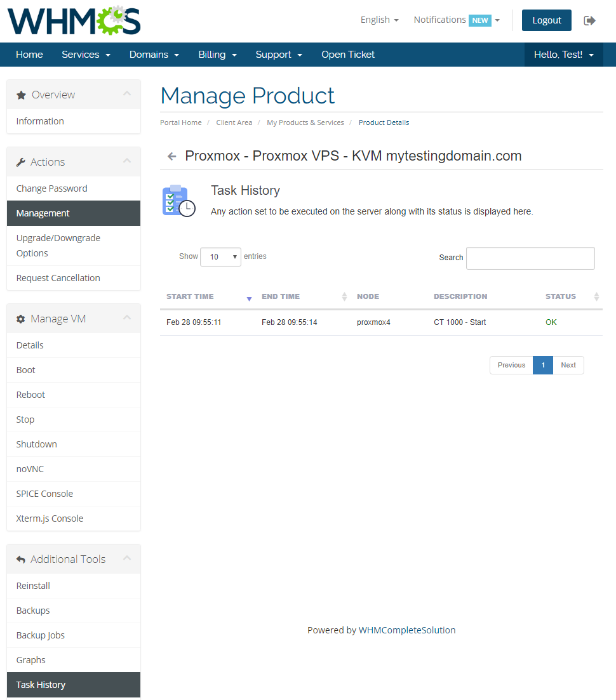
Task: Click 'CT 1000 - Start' description cell
Action: point(460,322)
